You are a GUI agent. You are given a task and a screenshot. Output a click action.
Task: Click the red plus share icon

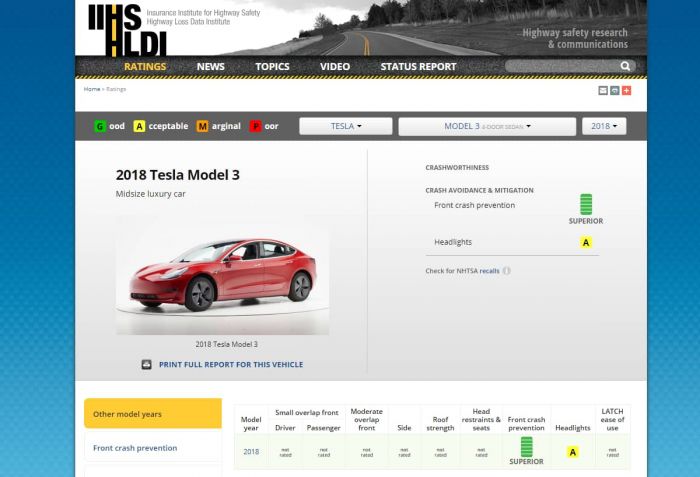click(x=627, y=90)
